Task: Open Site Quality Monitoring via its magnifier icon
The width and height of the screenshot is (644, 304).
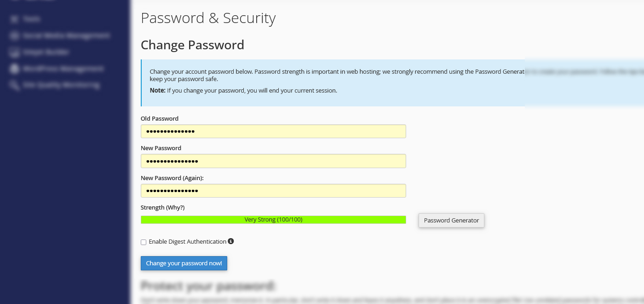Action: pyautogui.click(x=14, y=85)
